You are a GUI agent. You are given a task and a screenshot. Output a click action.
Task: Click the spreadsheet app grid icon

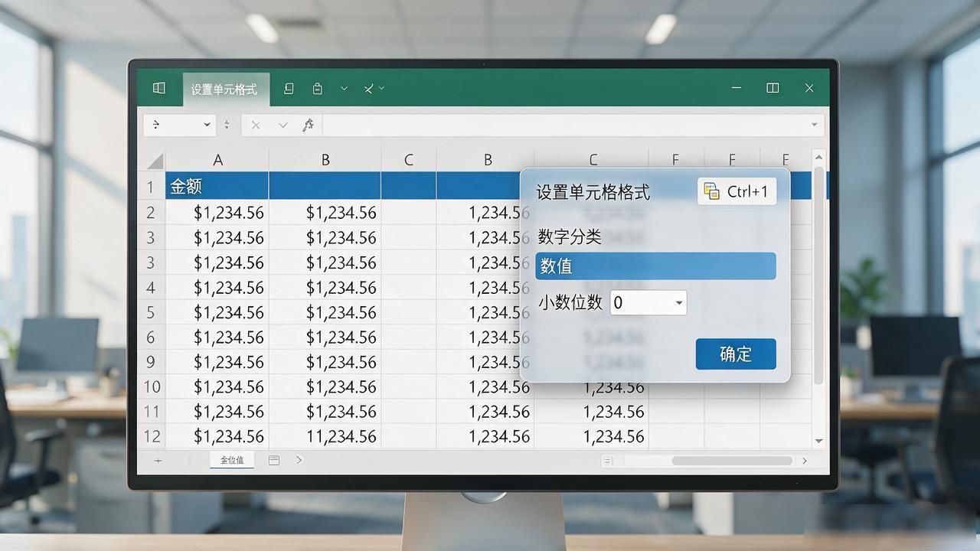click(159, 88)
